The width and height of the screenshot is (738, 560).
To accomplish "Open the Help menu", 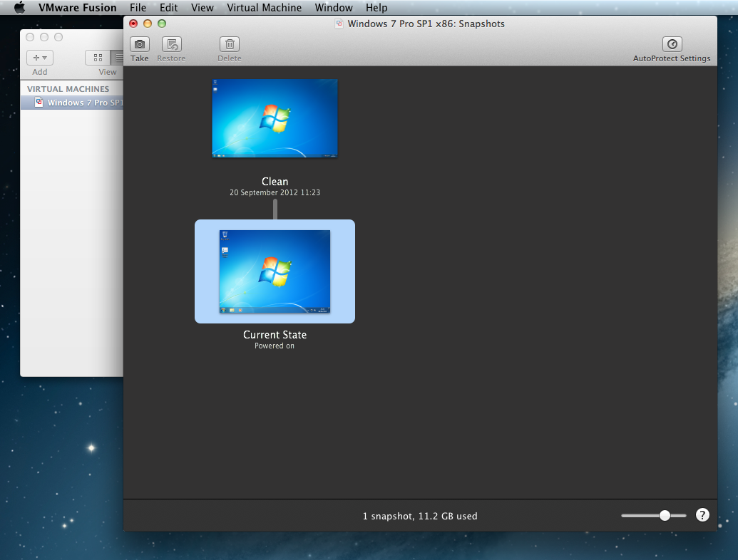I will coord(376,8).
